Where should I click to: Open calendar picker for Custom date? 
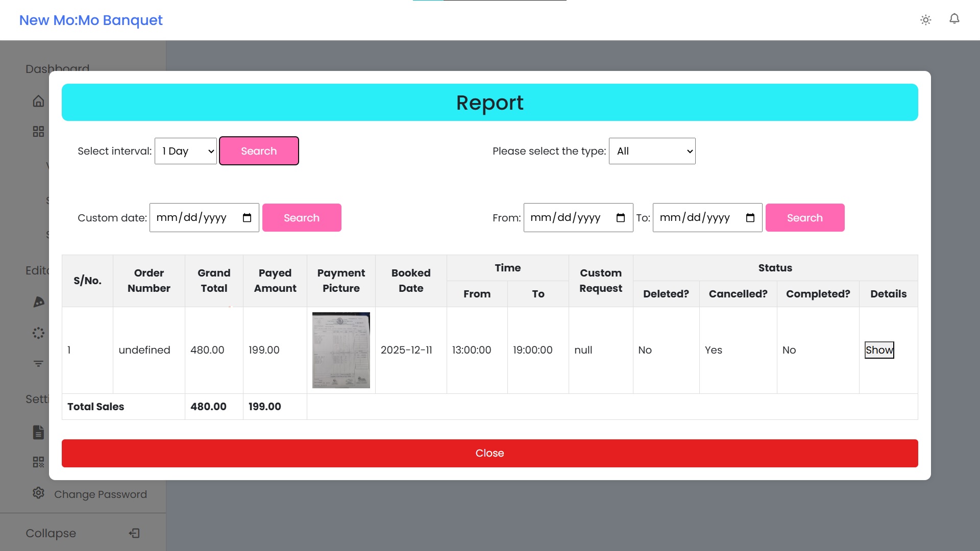click(x=247, y=218)
